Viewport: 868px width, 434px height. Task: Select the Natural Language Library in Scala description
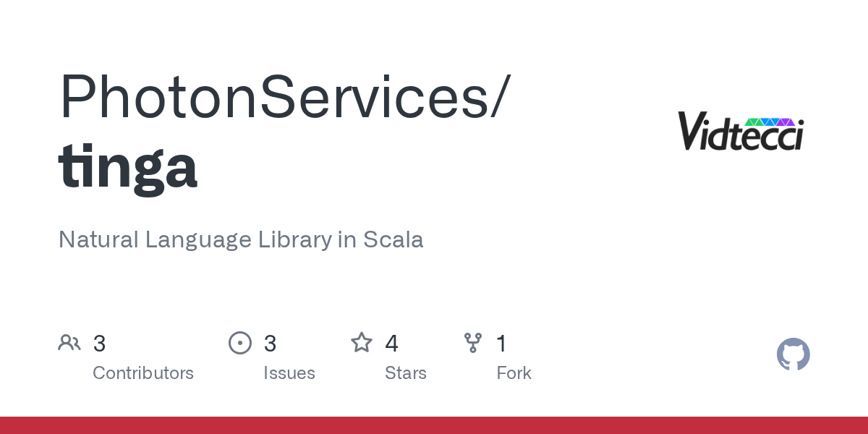(241, 239)
